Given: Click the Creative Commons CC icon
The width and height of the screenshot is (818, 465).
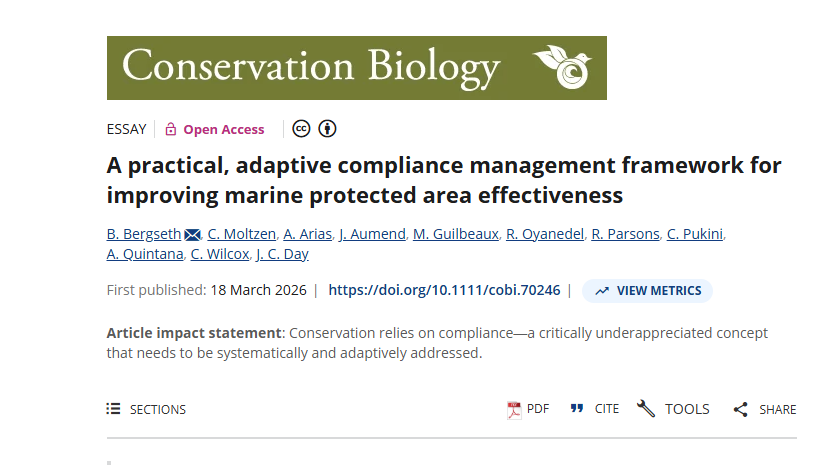Looking at the screenshot, I should tap(301, 129).
